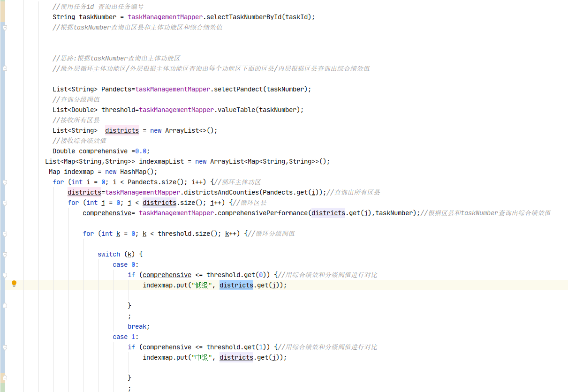
Task: Click fold end marker after 低级 block brace
Action: [5, 306]
